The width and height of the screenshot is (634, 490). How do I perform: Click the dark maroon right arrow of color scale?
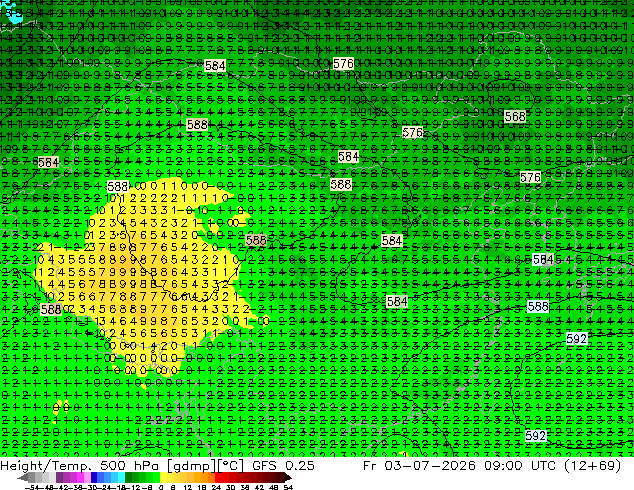[287, 477]
